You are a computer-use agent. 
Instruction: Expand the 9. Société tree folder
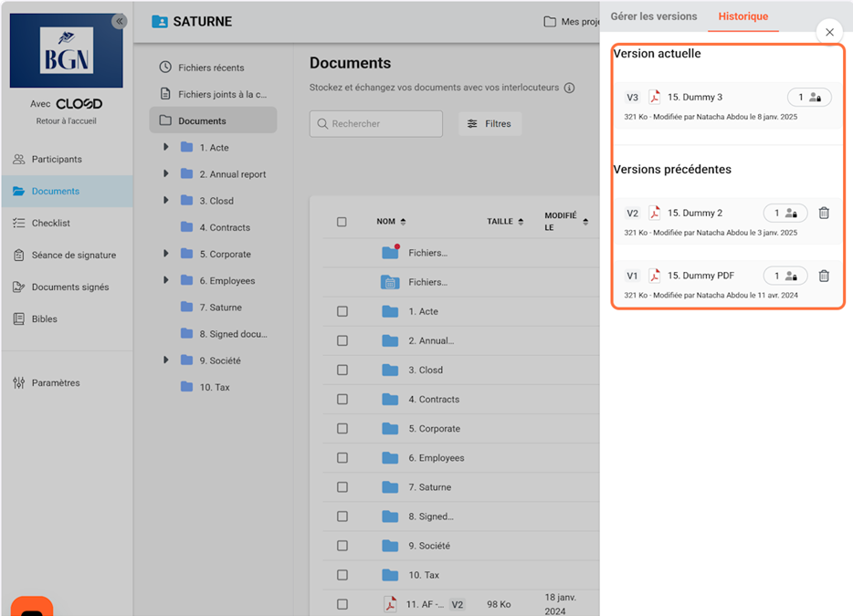coord(165,360)
